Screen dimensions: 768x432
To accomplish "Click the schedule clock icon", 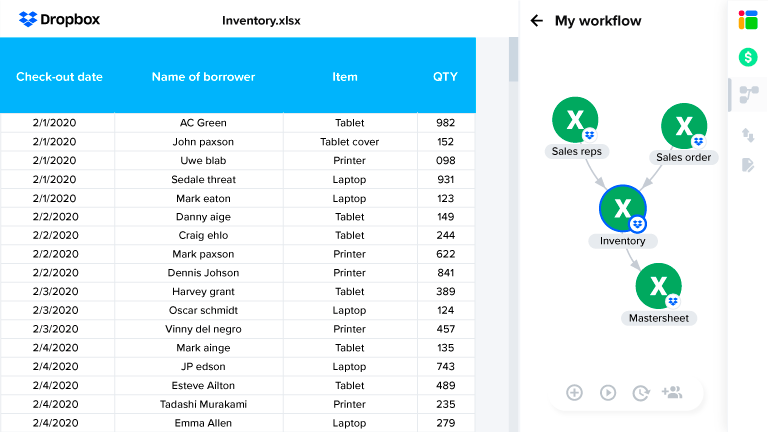I will point(640,393).
